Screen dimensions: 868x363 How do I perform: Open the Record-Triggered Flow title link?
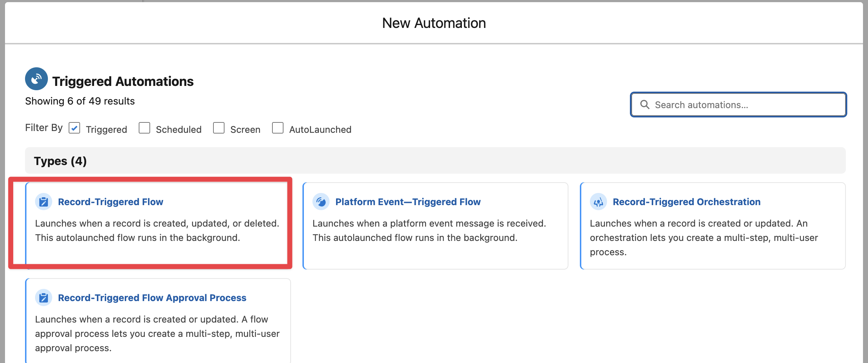pyautogui.click(x=110, y=202)
